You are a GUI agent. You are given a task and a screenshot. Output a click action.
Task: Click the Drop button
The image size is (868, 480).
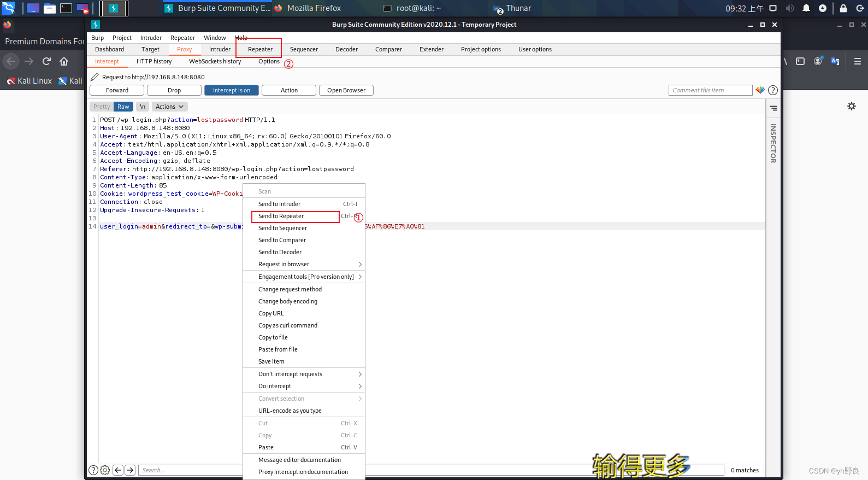click(174, 90)
